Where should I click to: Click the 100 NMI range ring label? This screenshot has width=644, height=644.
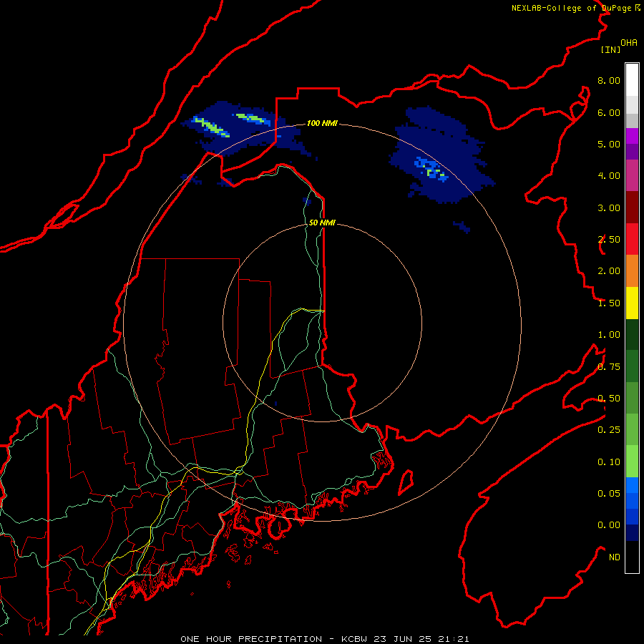pos(322,123)
